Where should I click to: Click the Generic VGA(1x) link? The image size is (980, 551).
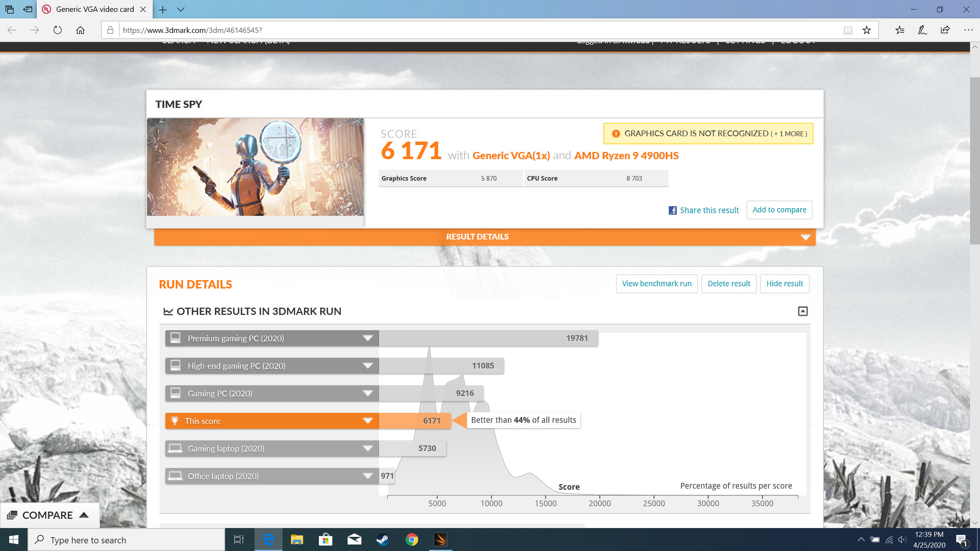(x=511, y=156)
